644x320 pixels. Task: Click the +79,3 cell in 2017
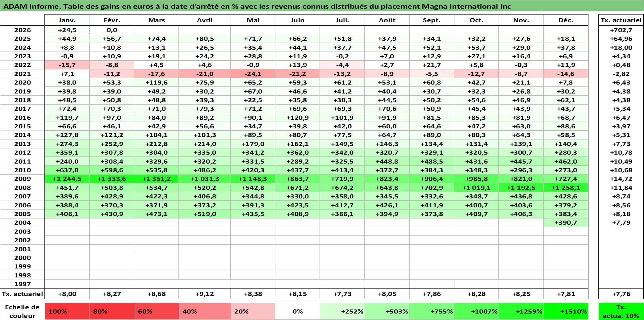pos(205,109)
